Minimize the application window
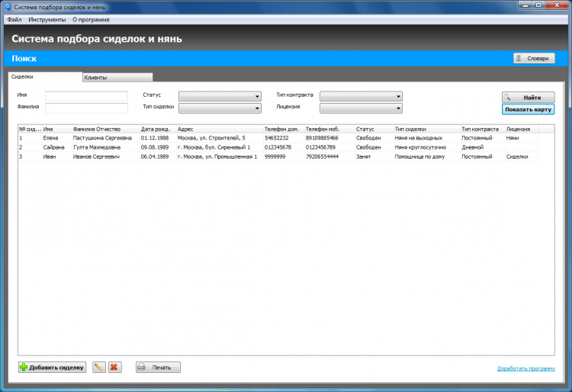 tap(525, 5)
